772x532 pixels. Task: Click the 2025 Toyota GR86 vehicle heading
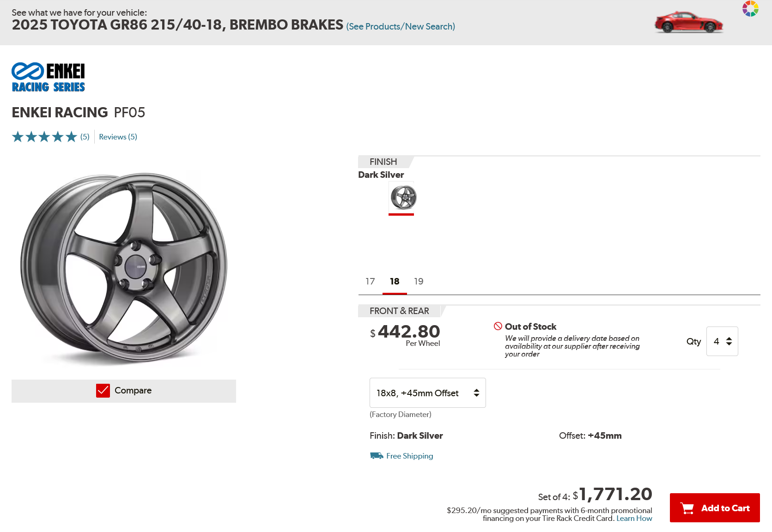pyautogui.click(x=177, y=24)
